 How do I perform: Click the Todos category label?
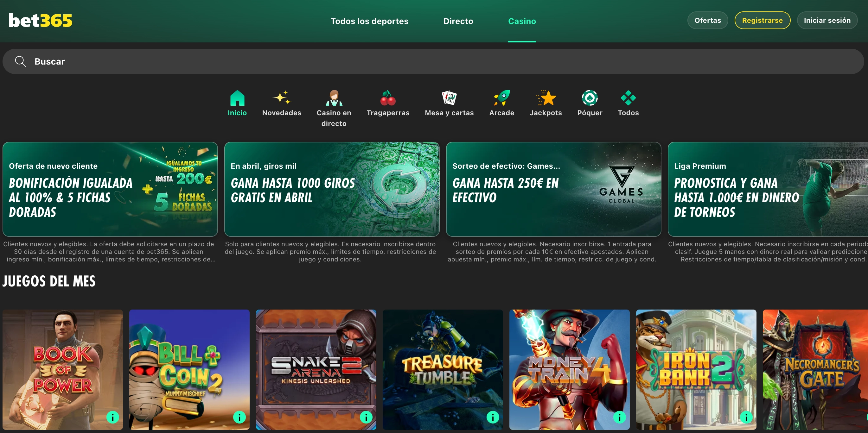628,113
